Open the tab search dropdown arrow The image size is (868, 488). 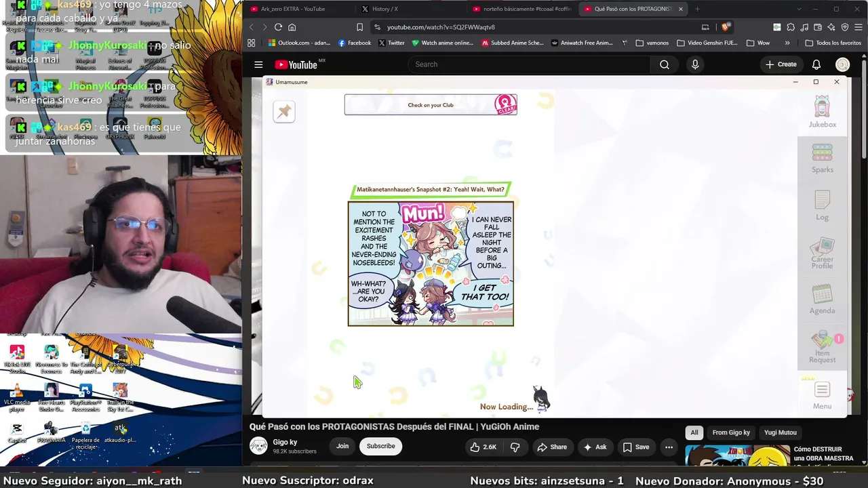coord(799,9)
